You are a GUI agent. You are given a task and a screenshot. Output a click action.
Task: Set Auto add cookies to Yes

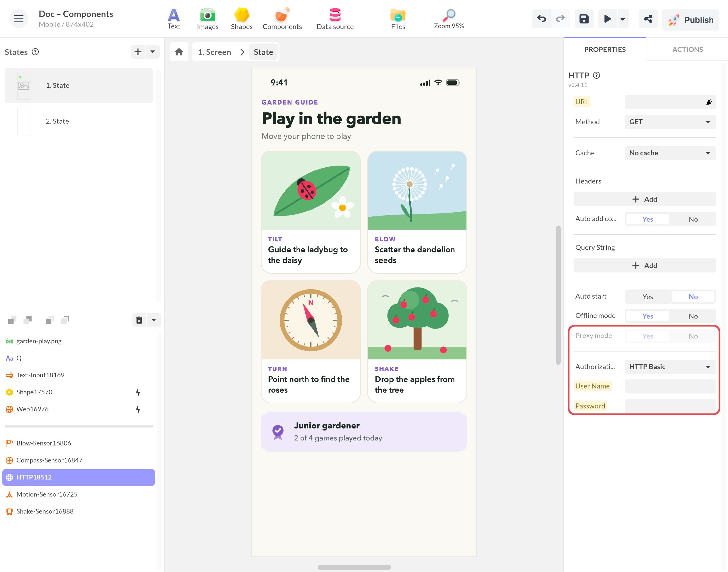click(x=648, y=219)
